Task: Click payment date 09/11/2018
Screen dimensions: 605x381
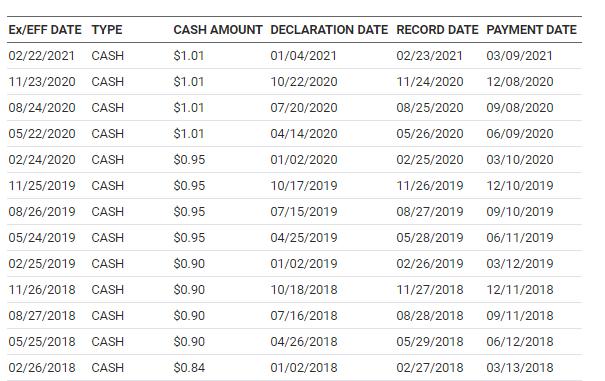Action: point(520,316)
